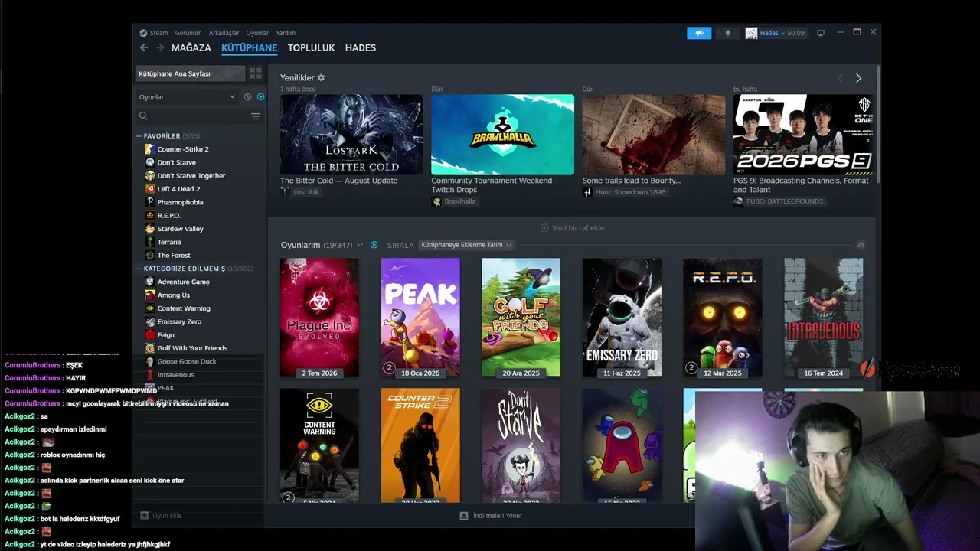980x551 pixels.
Task: Collapse the FAVORİLER category
Action: click(139, 136)
